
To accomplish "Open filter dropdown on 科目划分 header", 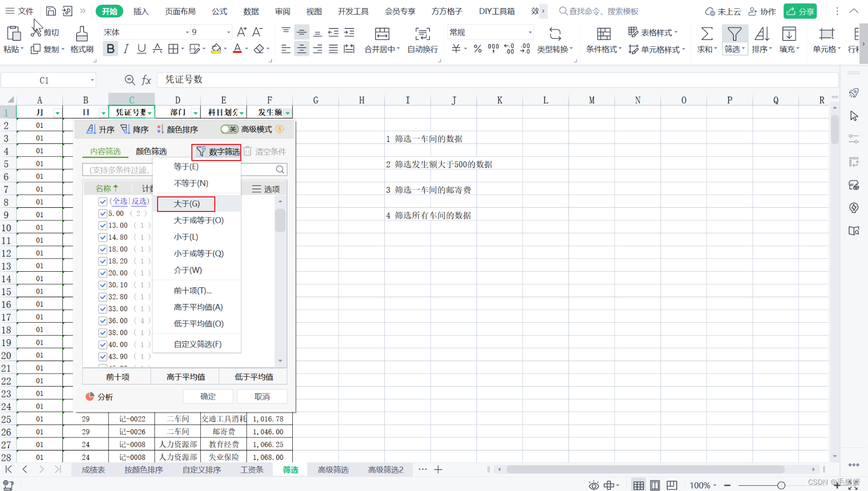I will tap(242, 113).
